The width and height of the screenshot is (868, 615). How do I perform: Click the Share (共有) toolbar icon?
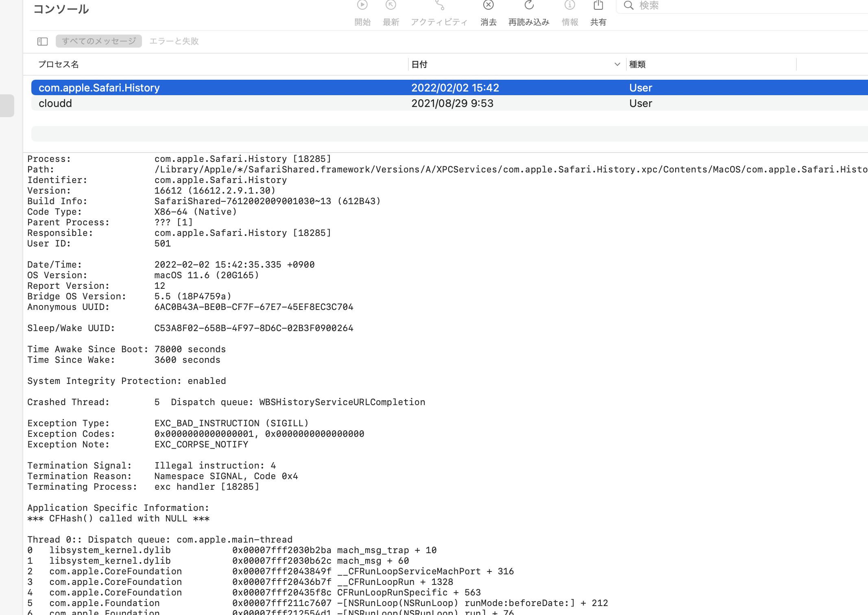[x=598, y=6]
